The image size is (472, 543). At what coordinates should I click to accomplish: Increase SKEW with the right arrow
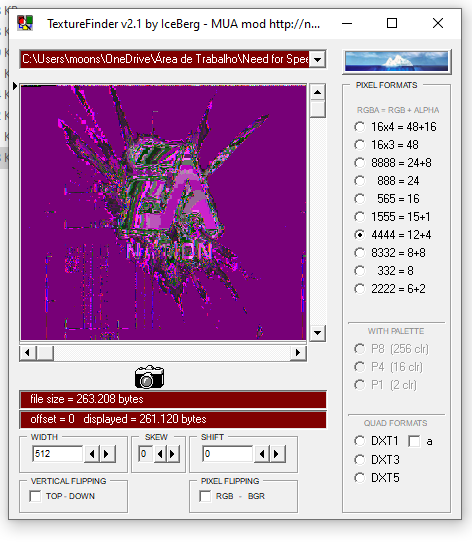tap(173, 454)
